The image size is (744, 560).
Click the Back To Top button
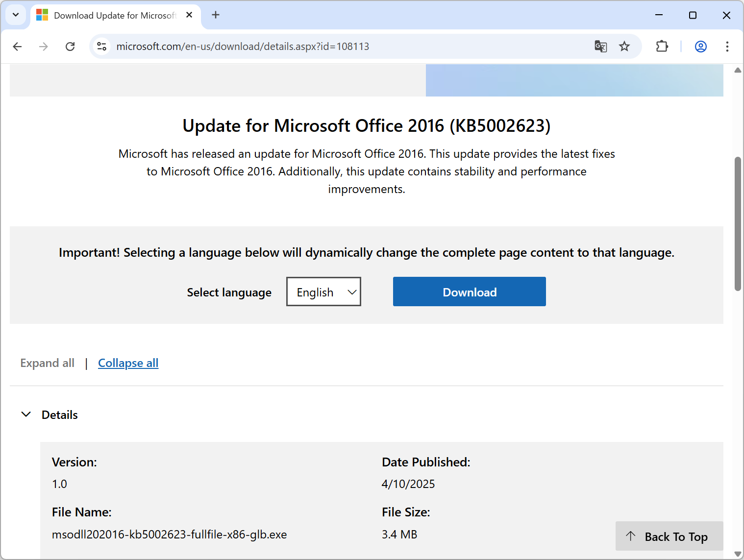point(669,536)
